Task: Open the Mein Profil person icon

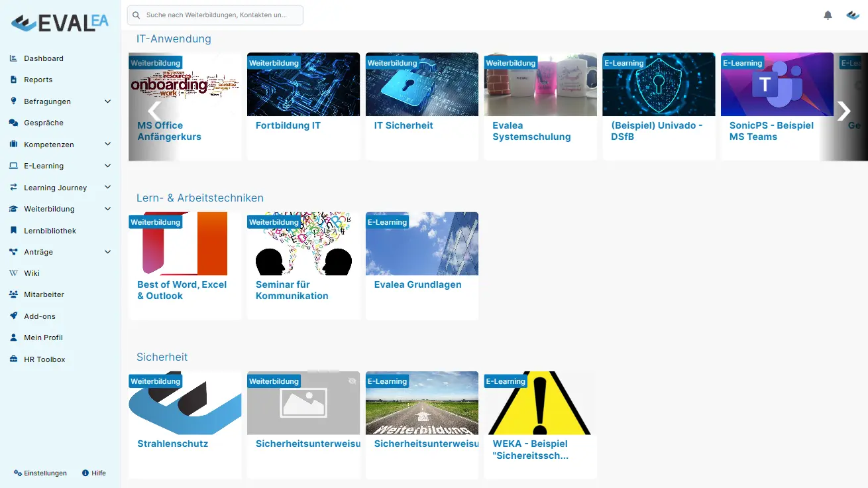Action: click(x=13, y=337)
